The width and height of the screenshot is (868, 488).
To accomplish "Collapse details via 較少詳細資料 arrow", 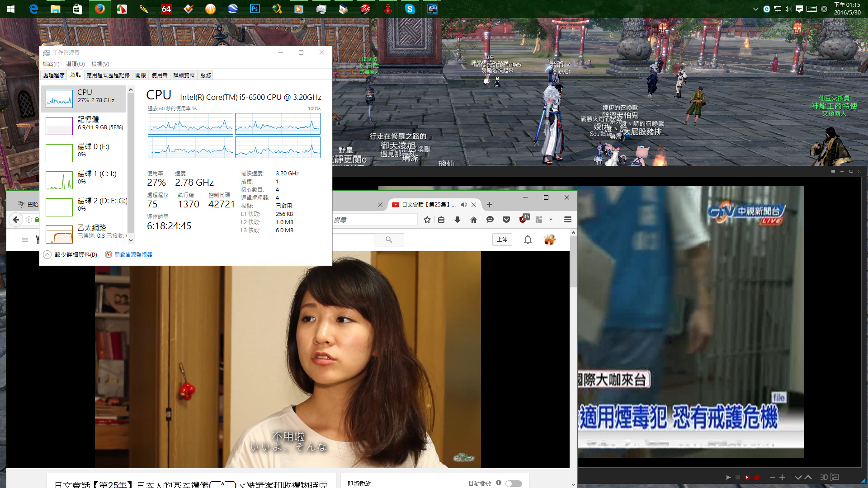I will (47, 254).
